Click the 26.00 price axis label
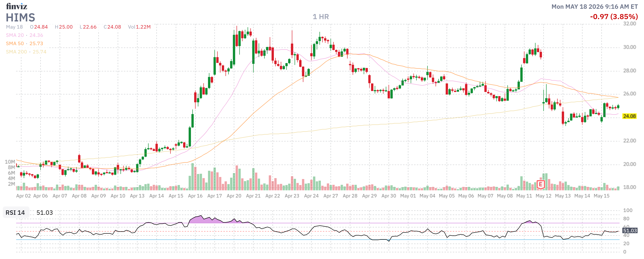 coord(629,94)
